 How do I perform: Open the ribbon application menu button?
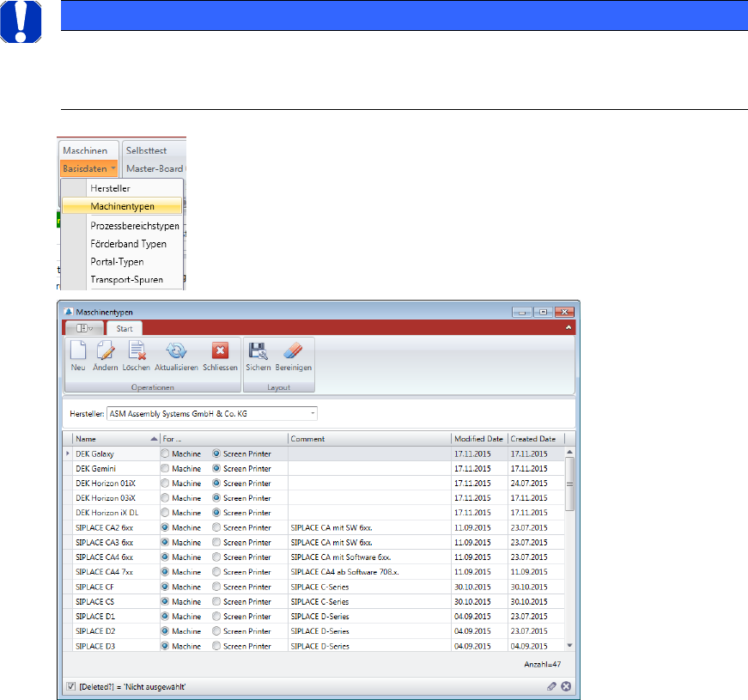point(85,328)
